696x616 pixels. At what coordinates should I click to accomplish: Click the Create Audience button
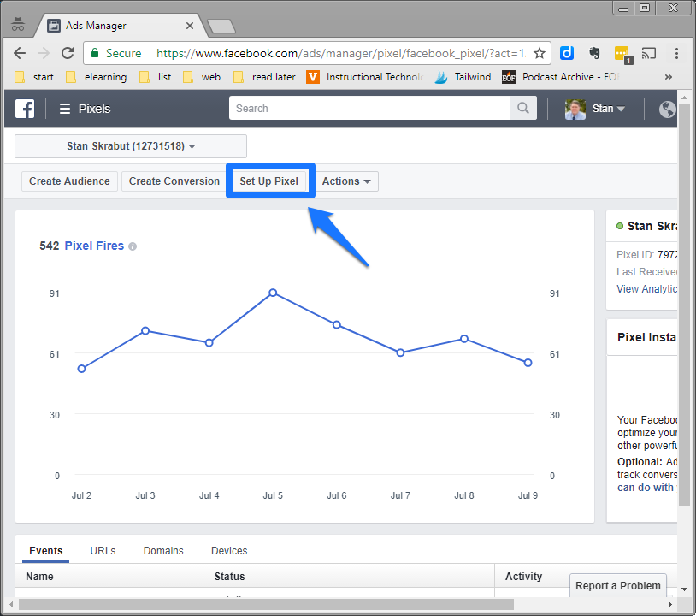coord(69,181)
